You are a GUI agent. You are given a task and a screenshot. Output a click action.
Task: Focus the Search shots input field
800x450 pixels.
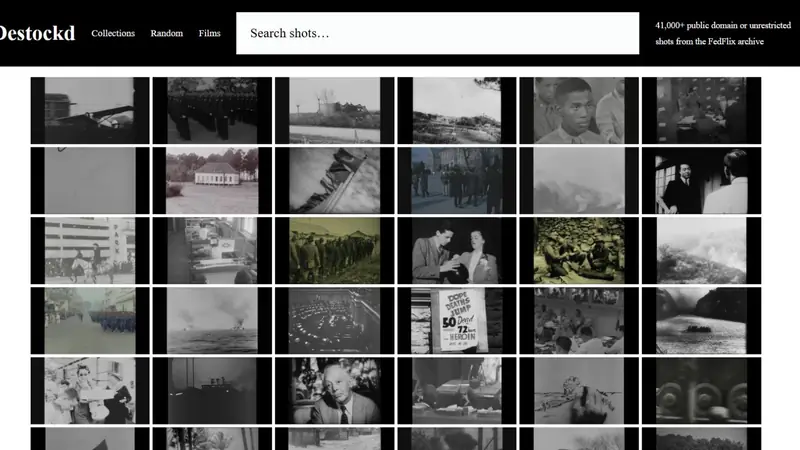pyautogui.click(x=437, y=33)
